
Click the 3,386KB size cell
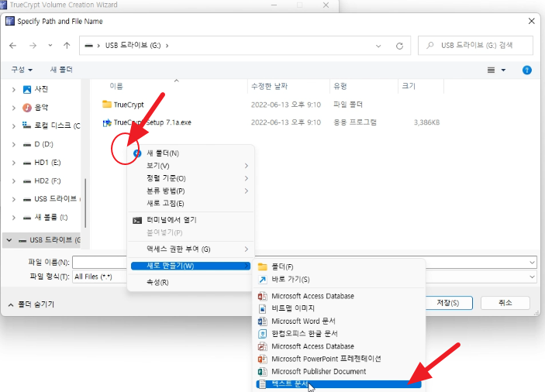tap(426, 122)
